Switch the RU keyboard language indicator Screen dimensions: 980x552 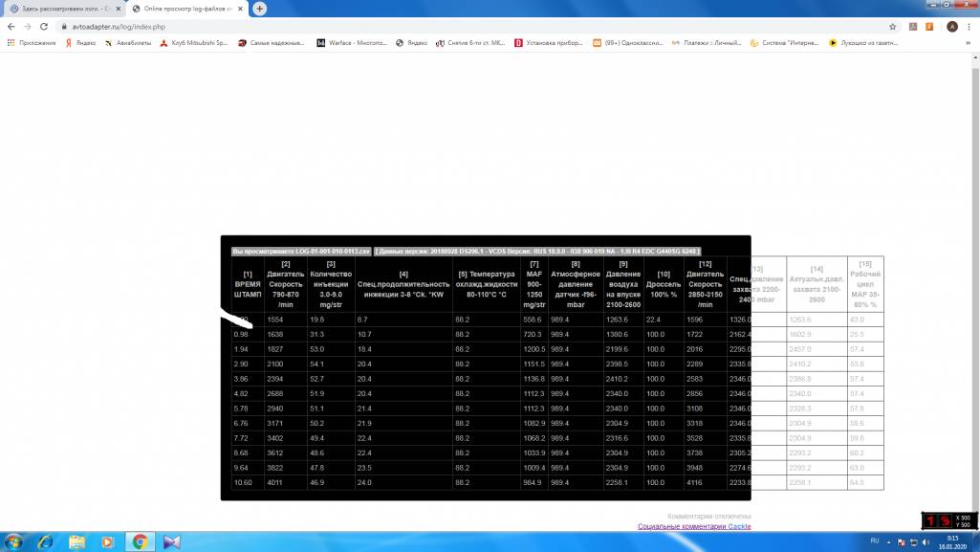click(x=874, y=541)
